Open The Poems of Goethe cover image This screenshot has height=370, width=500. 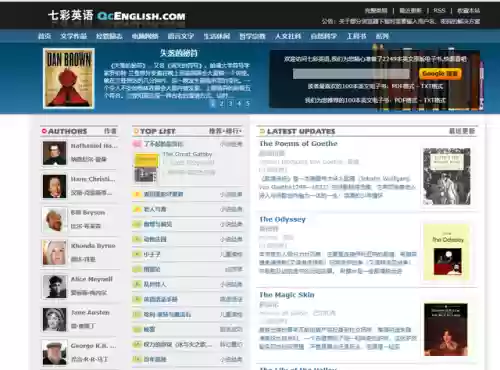click(x=447, y=176)
